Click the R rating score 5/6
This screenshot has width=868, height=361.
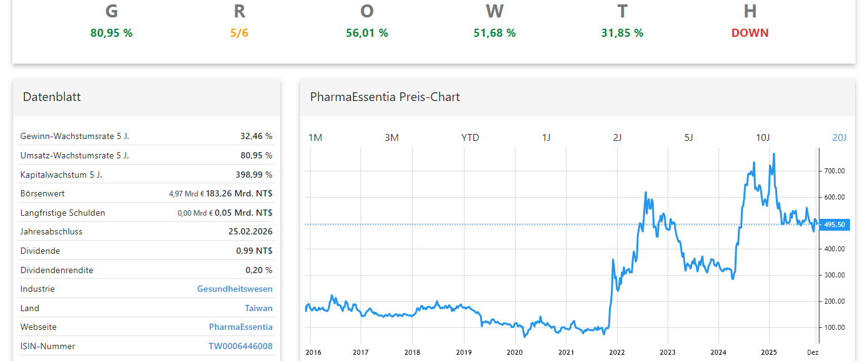(x=239, y=33)
